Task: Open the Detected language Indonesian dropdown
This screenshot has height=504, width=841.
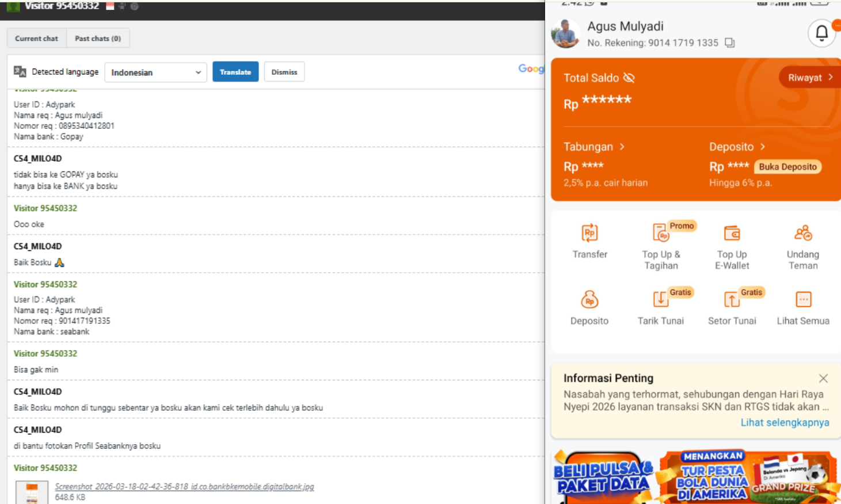Action: click(x=155, y=72)
